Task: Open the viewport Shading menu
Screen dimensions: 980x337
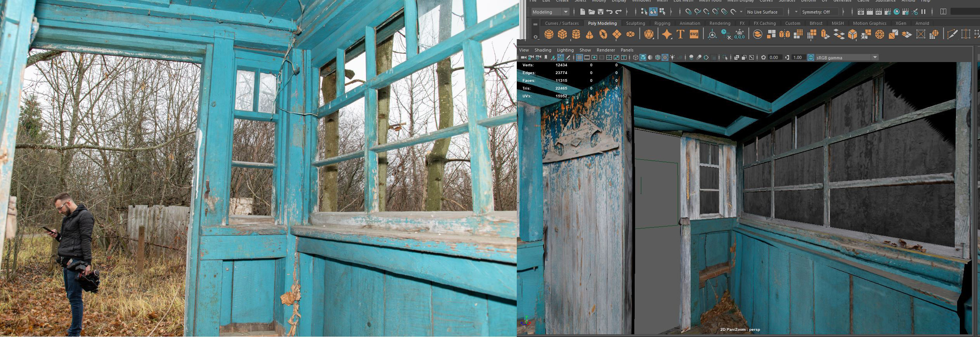Action: point(543,50)
